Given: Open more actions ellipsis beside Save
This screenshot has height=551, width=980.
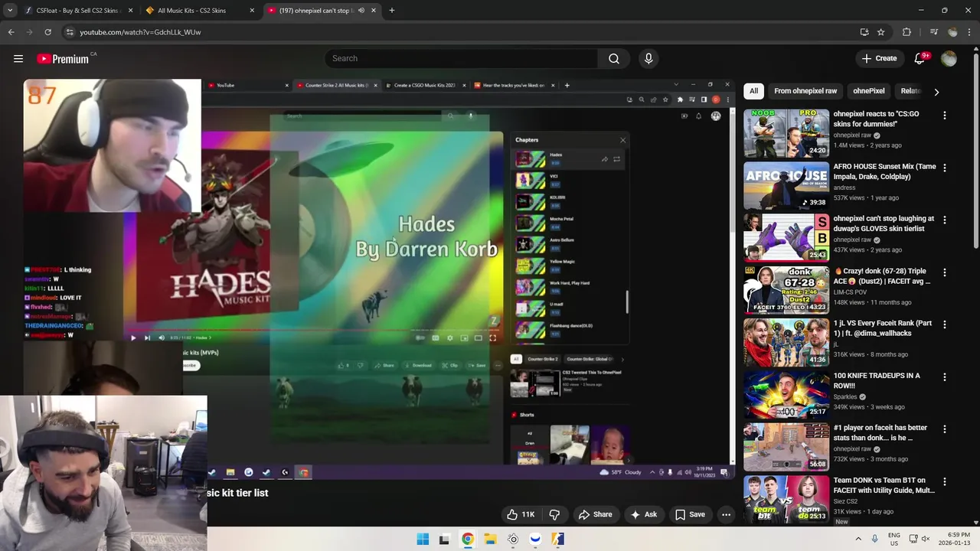Looking at the screenshot, I should pos(726,514).
